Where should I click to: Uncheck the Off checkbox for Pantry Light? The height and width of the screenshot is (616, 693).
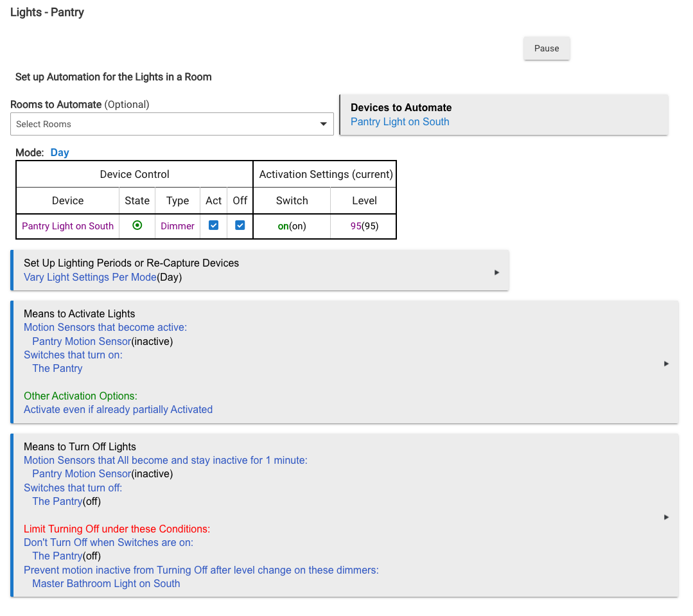(x=240, y=225)
